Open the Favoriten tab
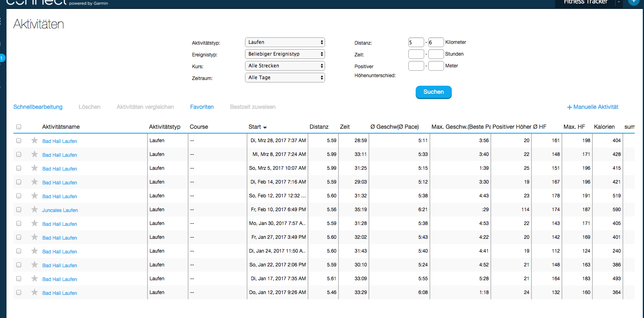 pos(202,107)
